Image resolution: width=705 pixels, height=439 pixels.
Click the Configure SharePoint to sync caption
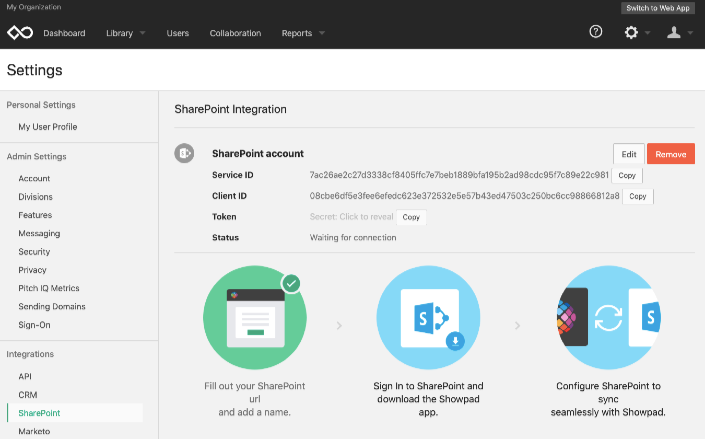tap(608, 399)
